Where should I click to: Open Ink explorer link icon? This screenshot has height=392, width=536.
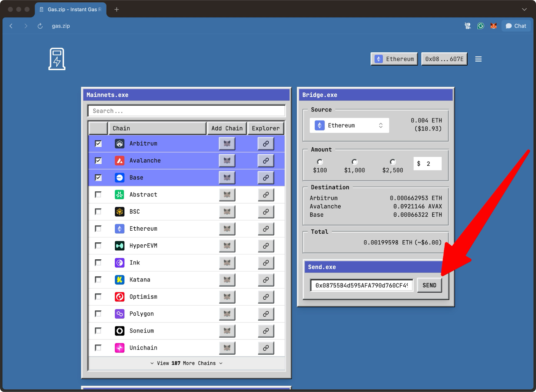(x=266, y=263)
